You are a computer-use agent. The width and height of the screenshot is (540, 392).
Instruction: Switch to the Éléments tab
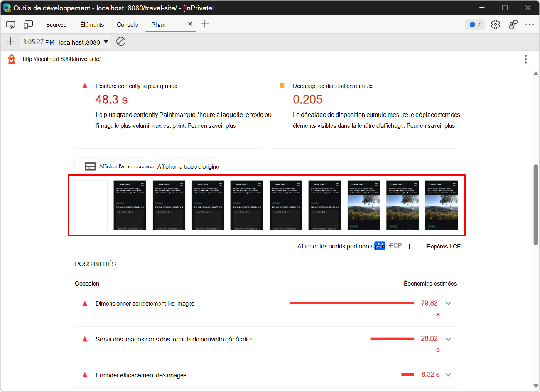tap(92, 25)
